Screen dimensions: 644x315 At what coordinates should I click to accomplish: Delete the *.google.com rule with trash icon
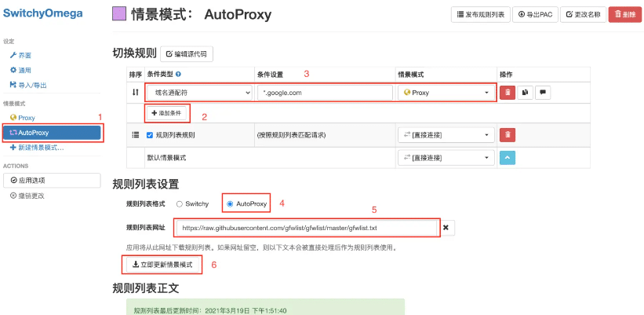coord(508,93)
